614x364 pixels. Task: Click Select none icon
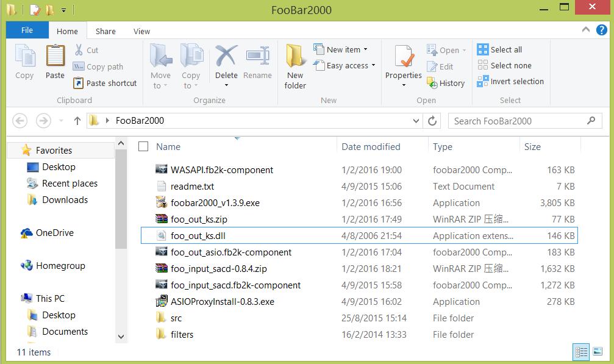[x=482, y=65]
